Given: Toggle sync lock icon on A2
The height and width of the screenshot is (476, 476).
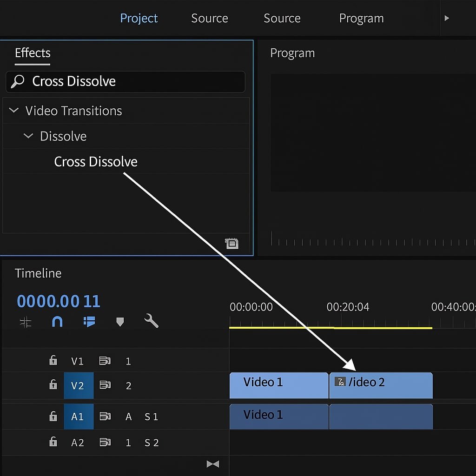Looking at the screenshot, I should point(105,443).
